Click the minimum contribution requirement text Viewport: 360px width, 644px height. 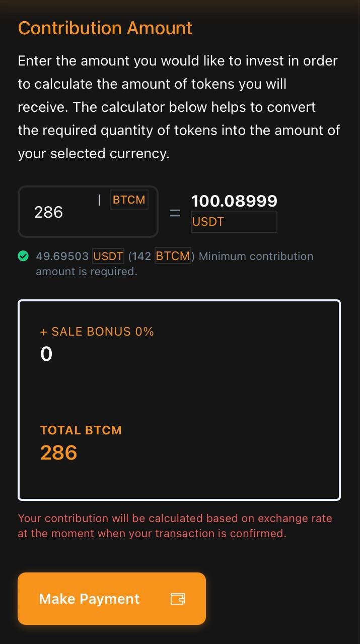tap(174, 264)
